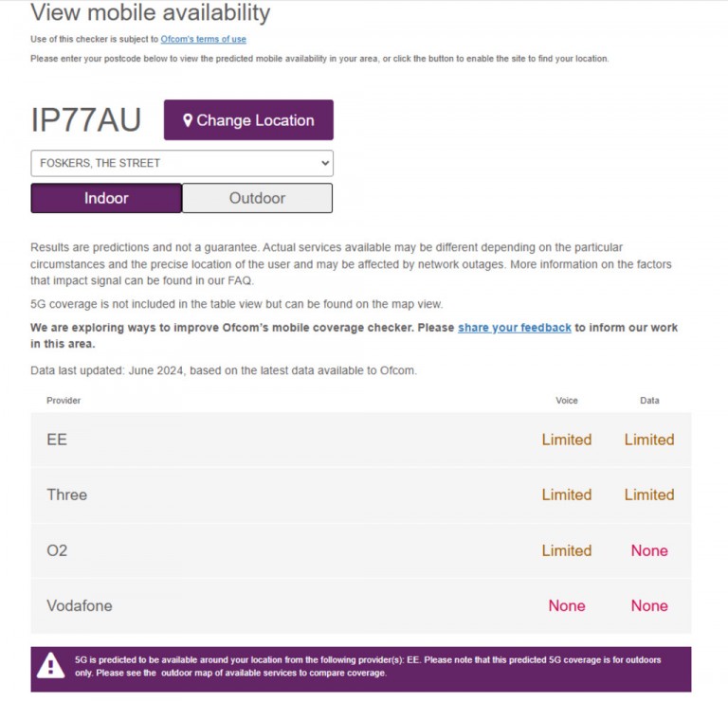Select the O2 provider row
Image resolution: width=728 pixels, height=701 pixels.
point(361,550)
